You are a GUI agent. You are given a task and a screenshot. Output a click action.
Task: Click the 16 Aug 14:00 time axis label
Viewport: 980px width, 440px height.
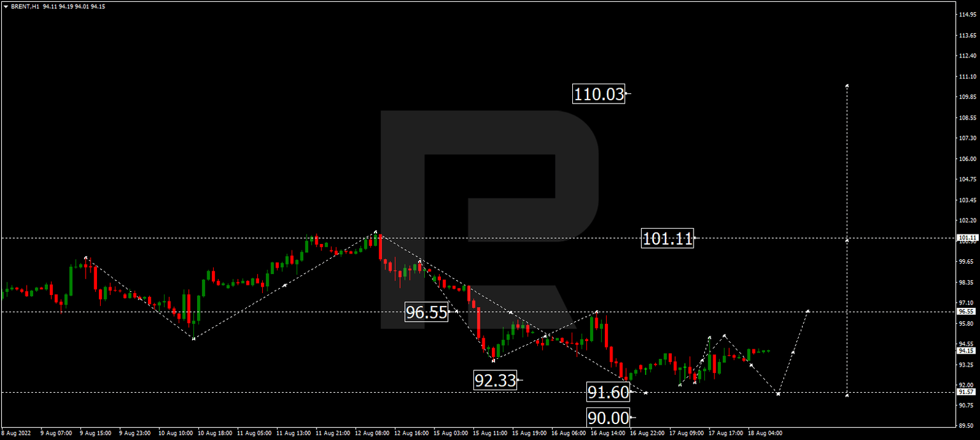coord(608,433)
